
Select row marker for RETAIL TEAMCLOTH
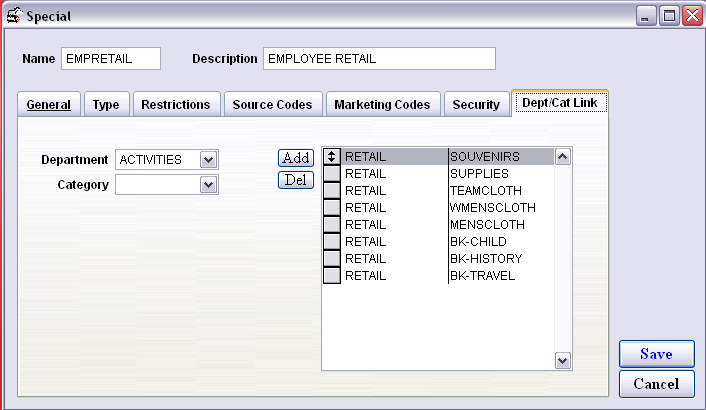tap(332, 190)
